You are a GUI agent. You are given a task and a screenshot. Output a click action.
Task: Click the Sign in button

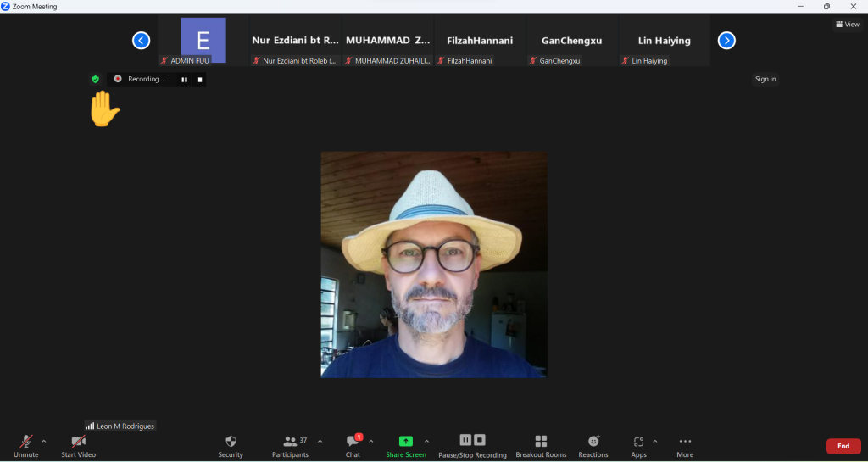pos(765,79)
